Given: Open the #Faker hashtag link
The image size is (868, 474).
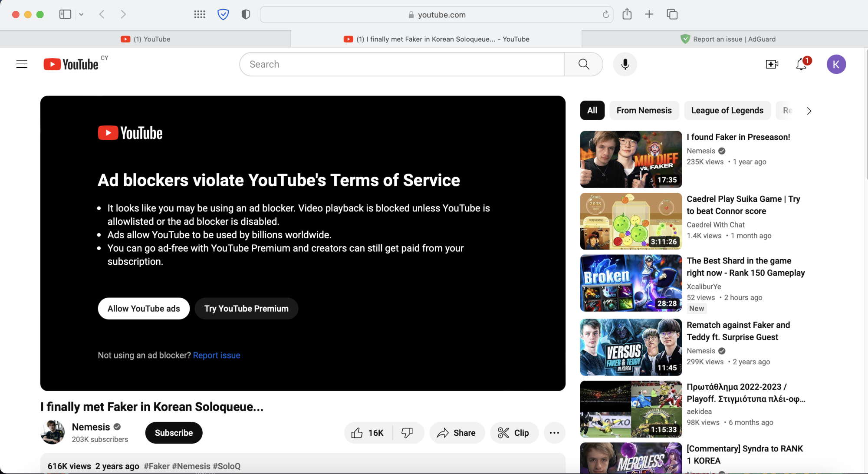Looking at the screenshot, I should point(157,466).
